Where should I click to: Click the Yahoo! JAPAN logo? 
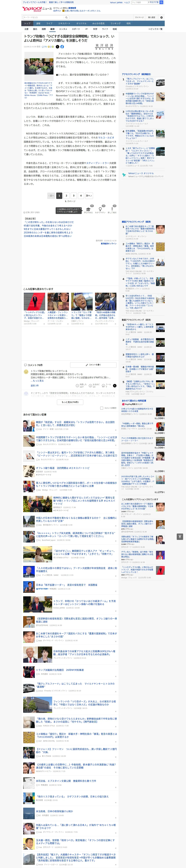32,9
